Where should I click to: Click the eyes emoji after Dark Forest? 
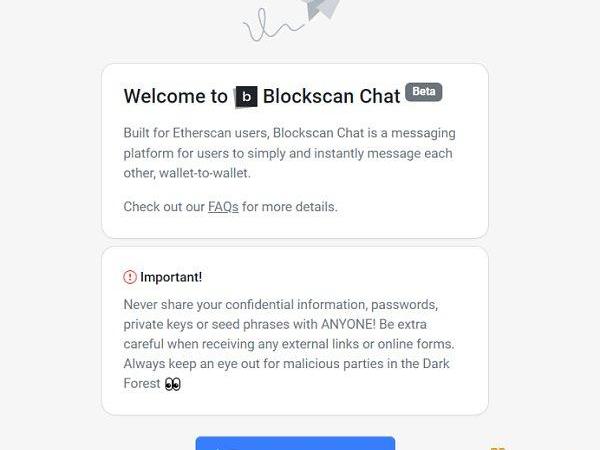point(172,384)
